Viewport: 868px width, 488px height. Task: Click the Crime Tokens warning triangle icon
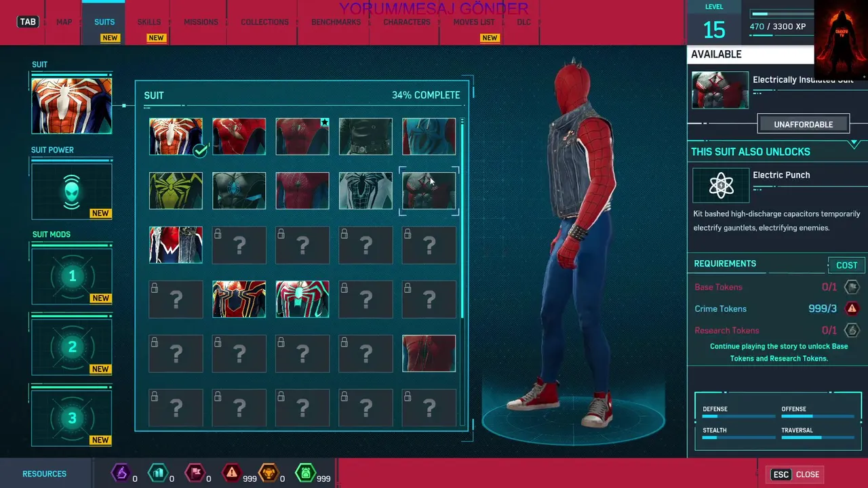[x=852, y=308]
